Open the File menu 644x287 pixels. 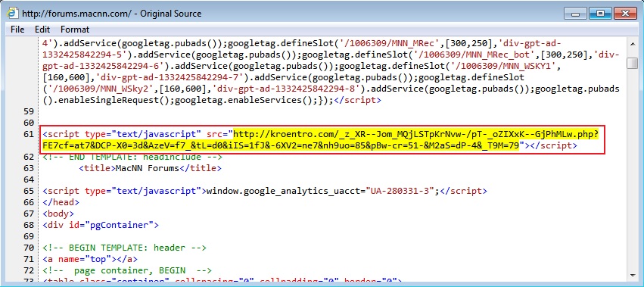[x=17, y=30]
